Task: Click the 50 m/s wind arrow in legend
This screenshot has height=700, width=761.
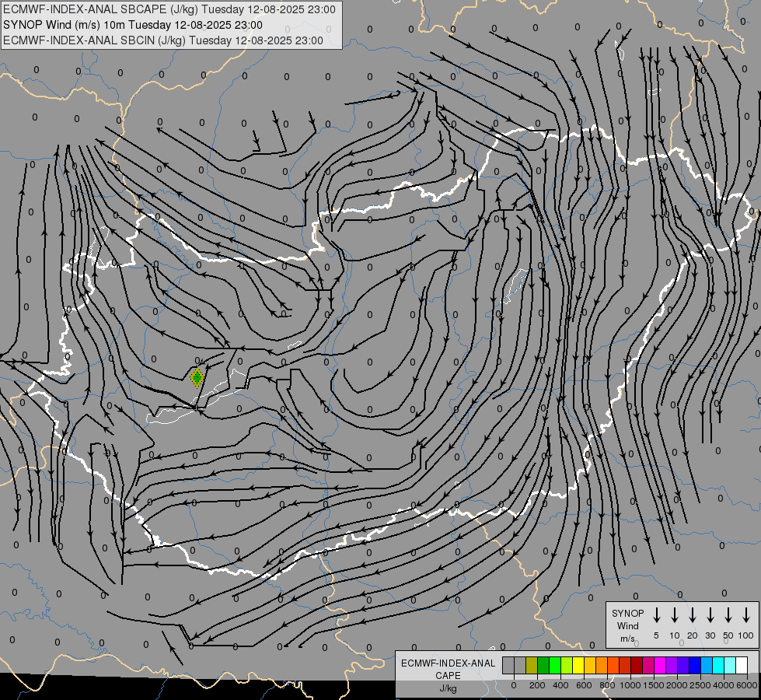Action: (728, 615)
